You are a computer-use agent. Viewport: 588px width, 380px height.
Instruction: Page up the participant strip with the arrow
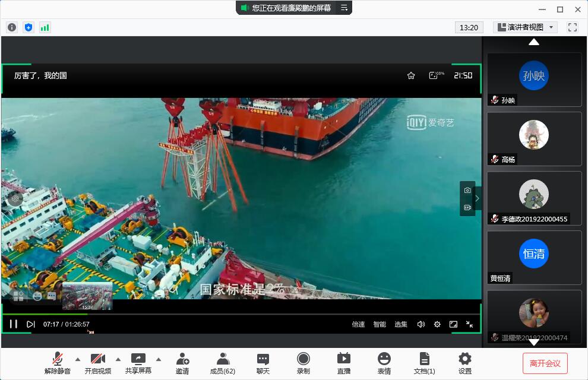tap(533, 42)
